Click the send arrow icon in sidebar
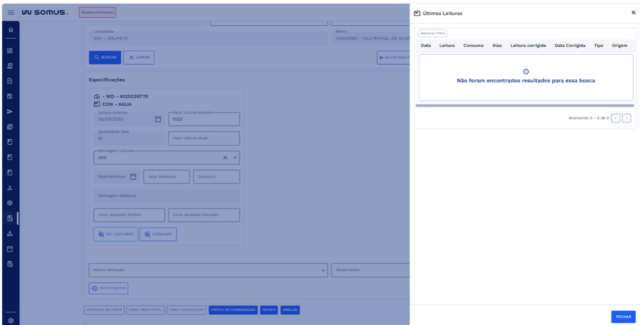 (x=10, y=111)
